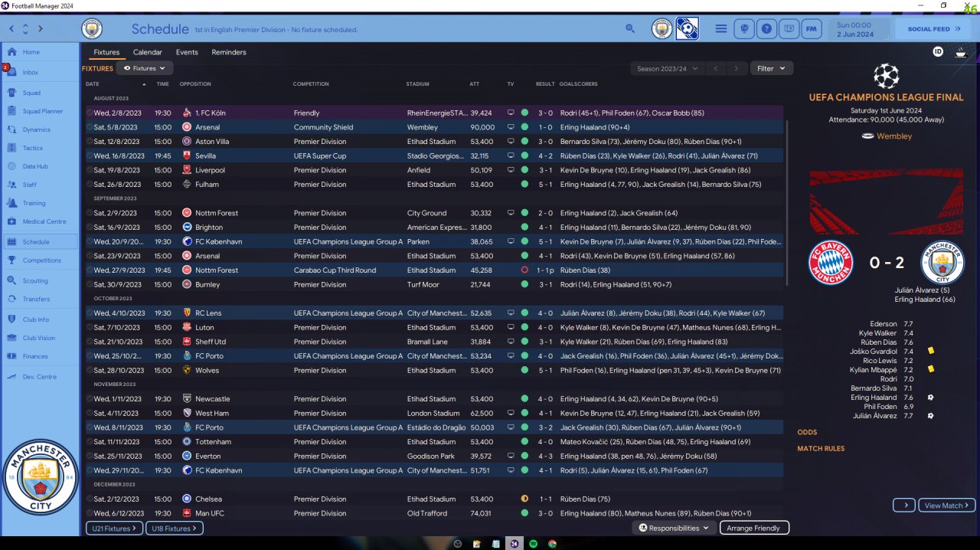This screenshot has width=980, height=550.
Task: Click the coffee cup icon
Action: tap(960, 52)
